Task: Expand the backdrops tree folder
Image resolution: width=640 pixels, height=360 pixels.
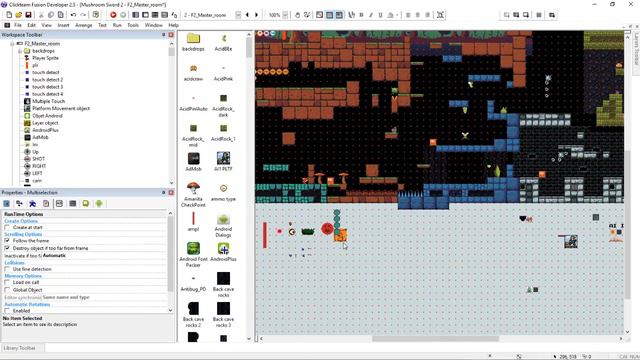Action: (20, 51)
